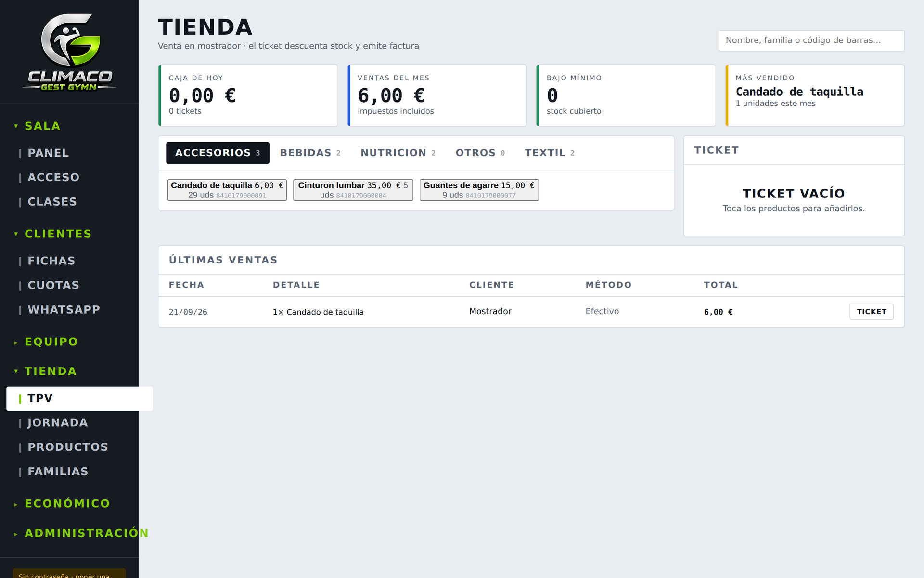The width and height of the screenshot is (924, 578).
Task: Click the 'Mostrador' client cell
Action: coord(490,311)
